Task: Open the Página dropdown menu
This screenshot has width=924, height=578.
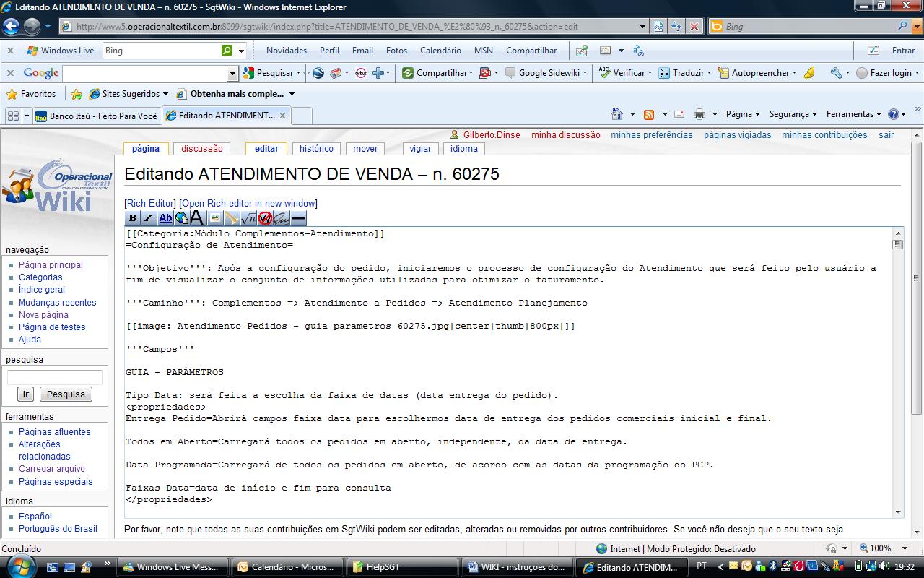Action: [743, 114]
